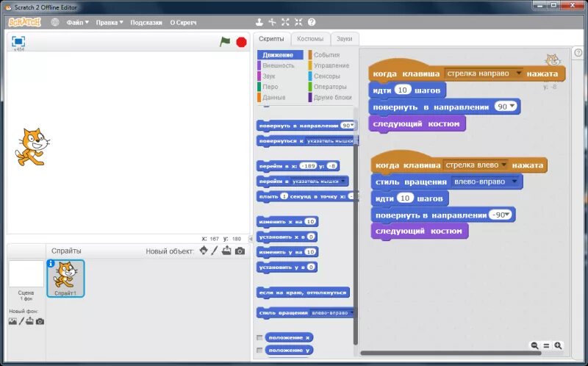Switch to the Звуки tab
Image resolution: width=588 pixels, height=366 pixels.
click(x=344, y=39)
